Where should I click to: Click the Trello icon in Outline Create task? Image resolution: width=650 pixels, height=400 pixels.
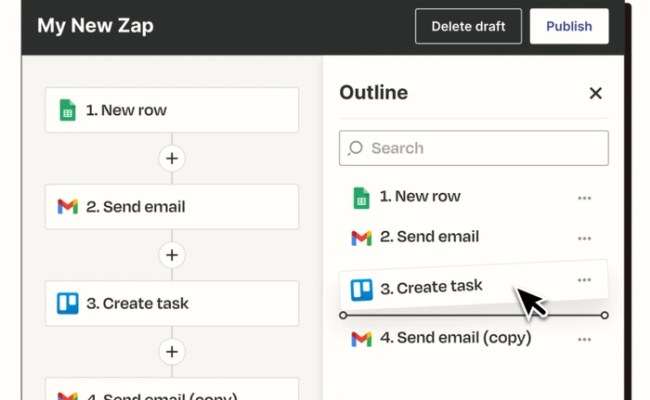coord(361,289)
